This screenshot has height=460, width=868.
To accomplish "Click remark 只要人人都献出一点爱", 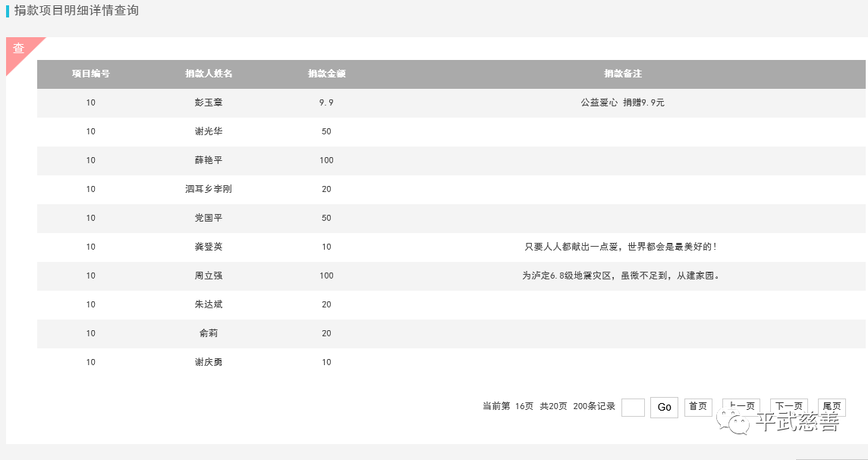I will [x=621, y=247].
